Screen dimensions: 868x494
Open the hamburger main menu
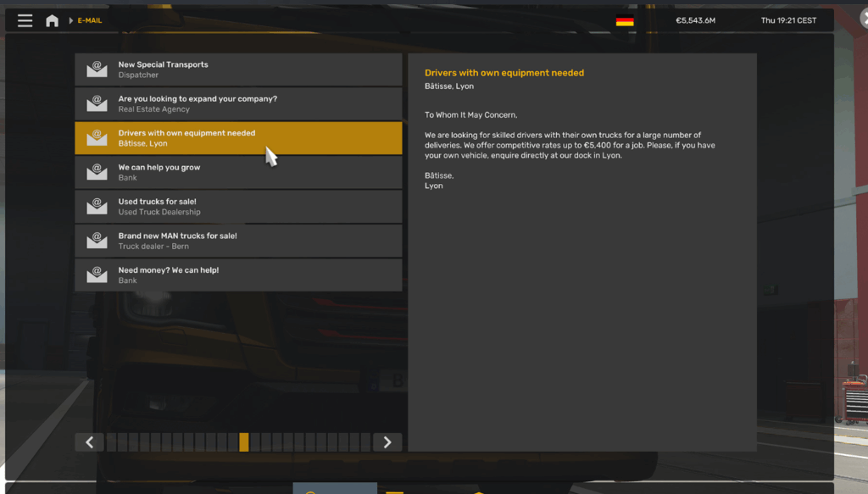coord(25,20)
